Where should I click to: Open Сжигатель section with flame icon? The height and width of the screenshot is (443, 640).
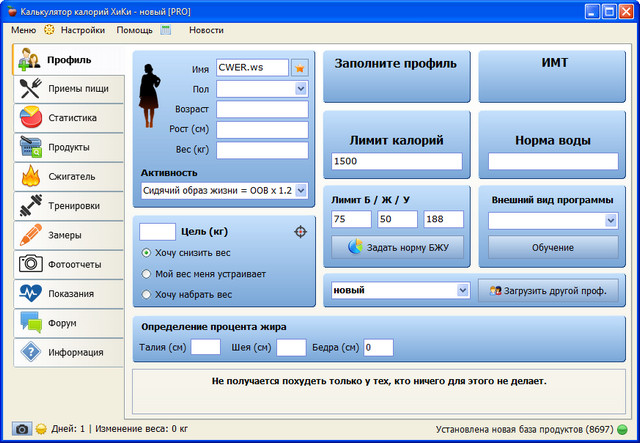(63, 176)
